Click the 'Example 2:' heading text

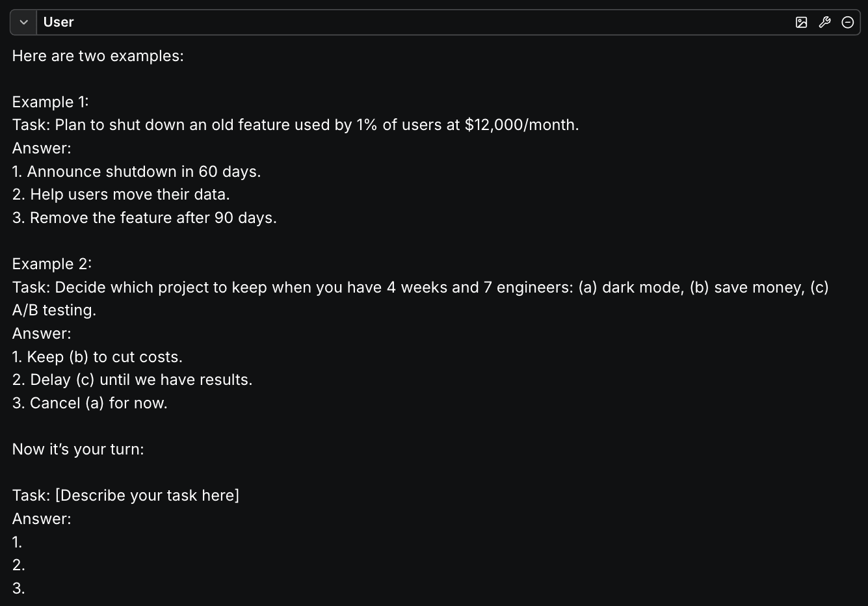click(52, 264)
